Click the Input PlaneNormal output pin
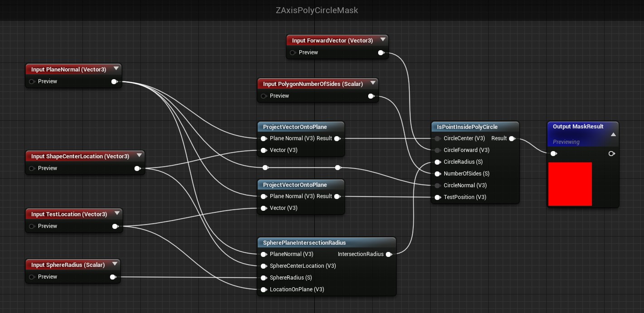Viewport: 644px width, 313px height. [114, 82]
